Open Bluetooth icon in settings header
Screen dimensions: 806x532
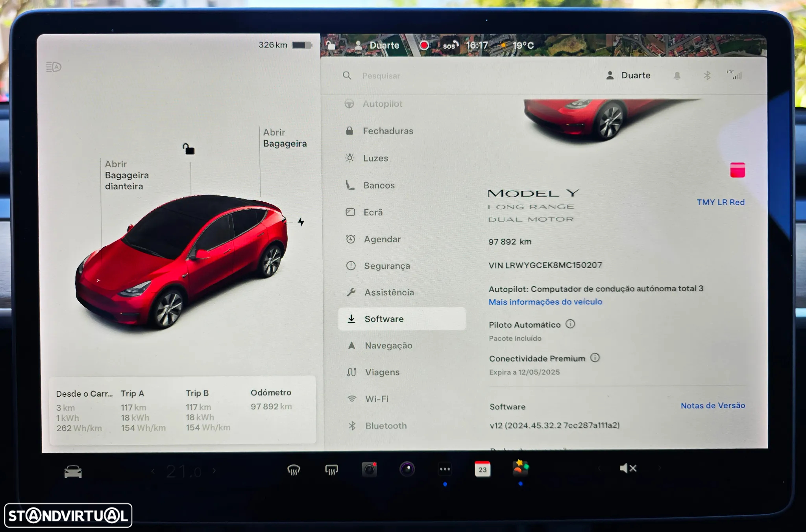(707, 75)
